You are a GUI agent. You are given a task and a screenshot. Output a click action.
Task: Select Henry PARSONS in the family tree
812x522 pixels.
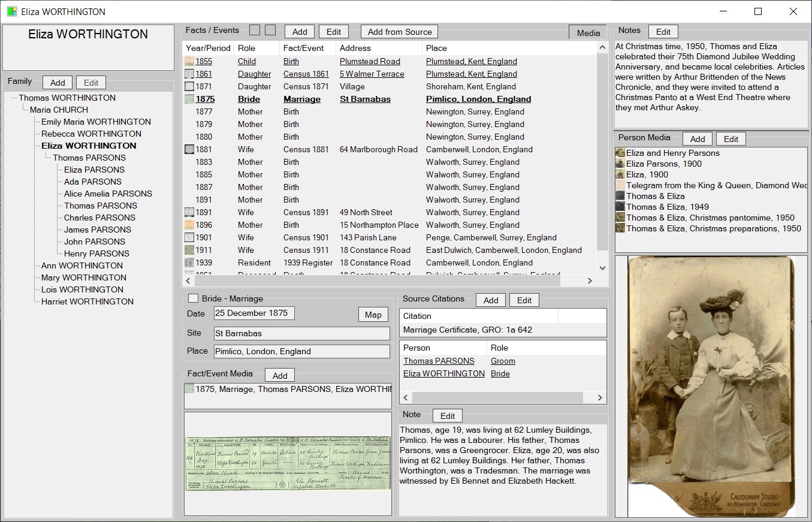click(x=96, y=254)
